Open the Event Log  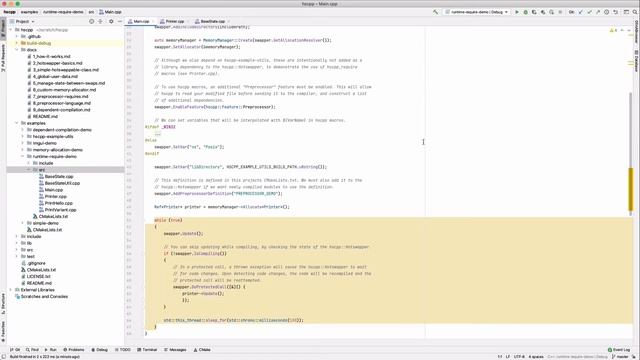click(x=619, y=350)
